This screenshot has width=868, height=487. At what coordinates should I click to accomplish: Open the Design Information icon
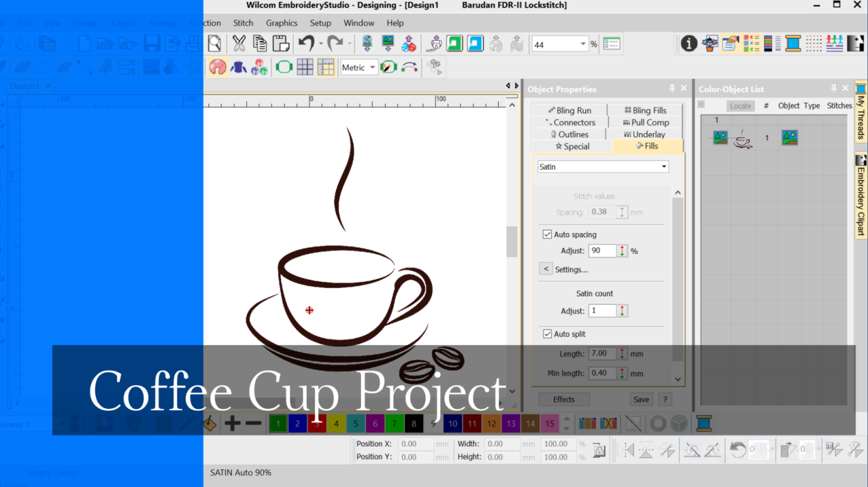689,43
